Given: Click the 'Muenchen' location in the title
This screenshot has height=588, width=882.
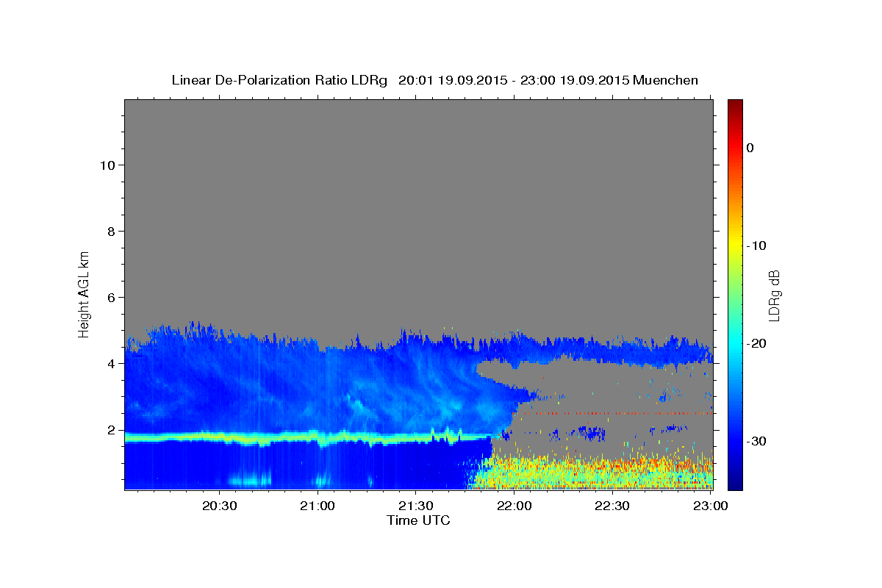Looking at the screenshot, I should coord(665,80).
